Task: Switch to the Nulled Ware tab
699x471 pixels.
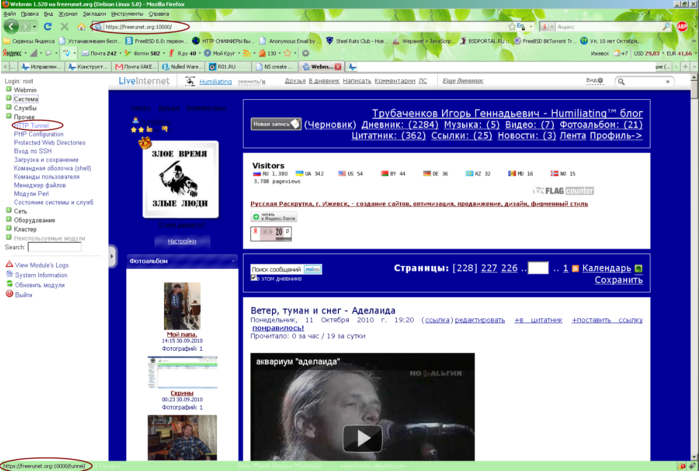Action: tap(181, 67)
